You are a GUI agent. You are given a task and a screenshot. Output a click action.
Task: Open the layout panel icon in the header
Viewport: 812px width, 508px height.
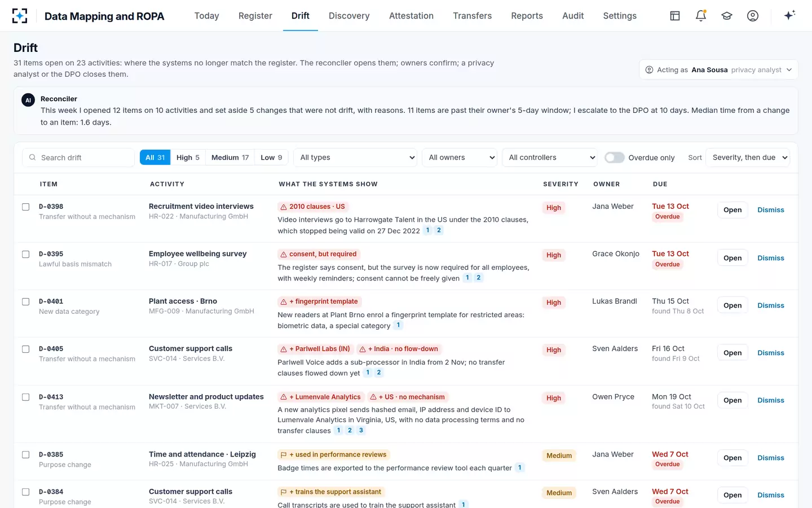point(675,16)
